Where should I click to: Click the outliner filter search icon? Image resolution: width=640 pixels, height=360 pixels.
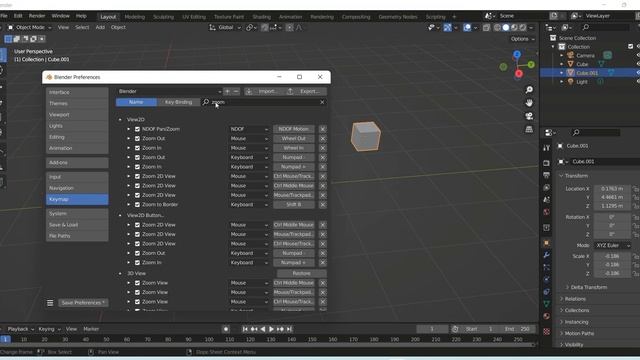click(x=586, y=27)
